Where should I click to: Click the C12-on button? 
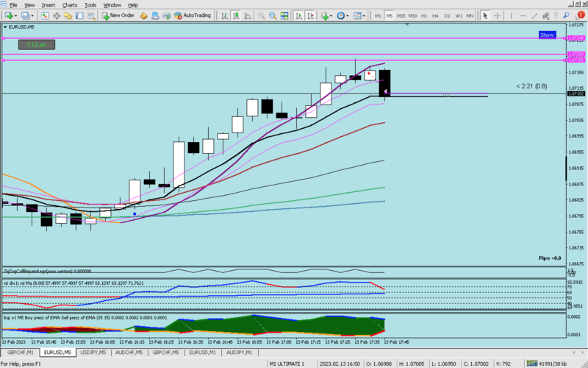coord(36,45)
